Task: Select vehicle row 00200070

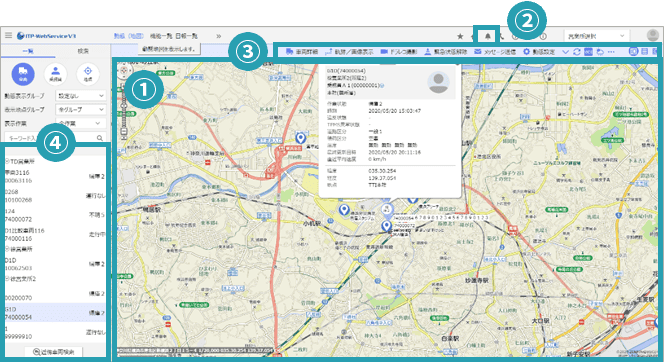Action: coord(55,294)
